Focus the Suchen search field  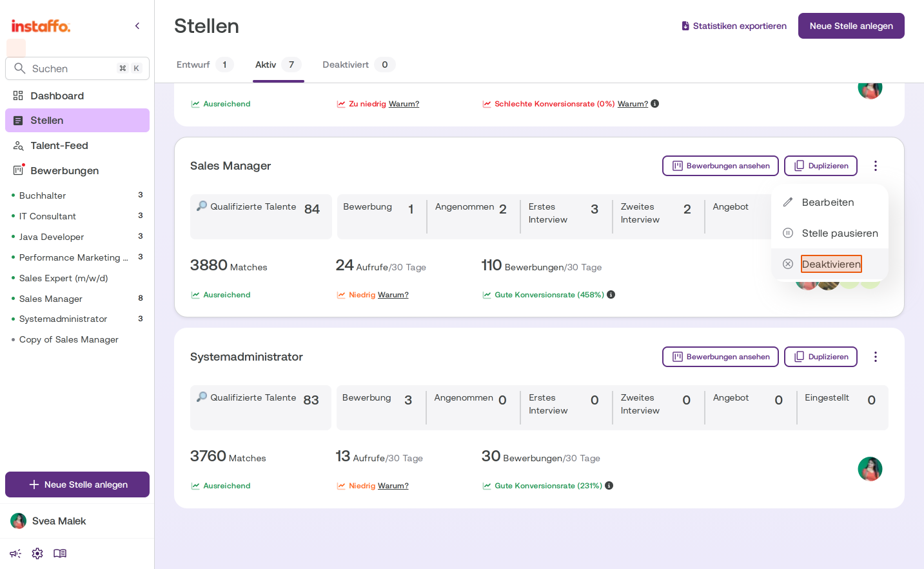(x=77, y=68)
